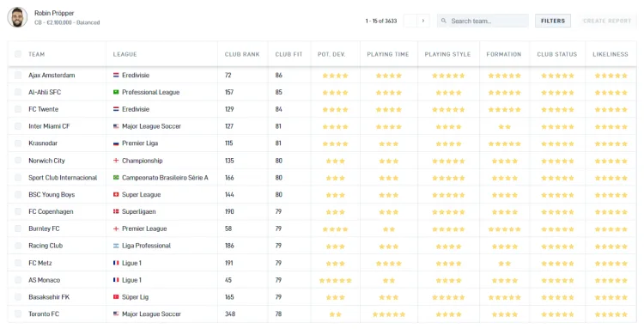This screenshot has height=329, width=644.
Task: Open Ajax Amsterdam team entry
Action: click(x=52, y=76)
